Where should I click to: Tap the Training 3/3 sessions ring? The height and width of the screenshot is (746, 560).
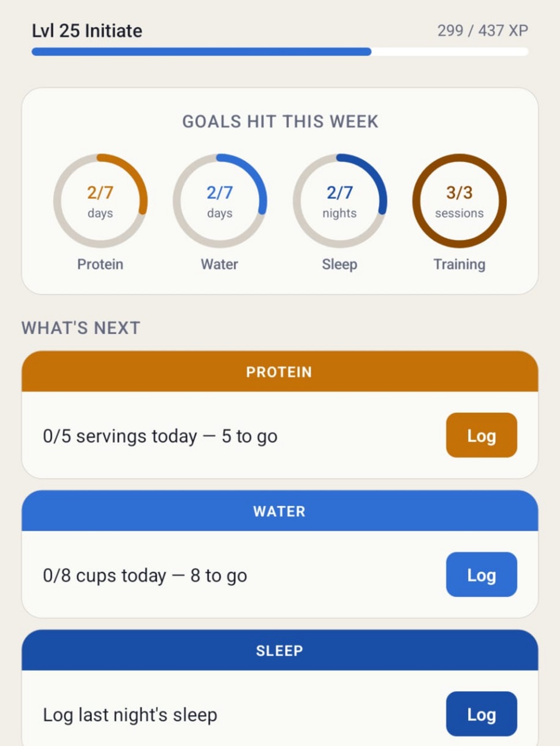pyautogui.click(x=459, y=201)
